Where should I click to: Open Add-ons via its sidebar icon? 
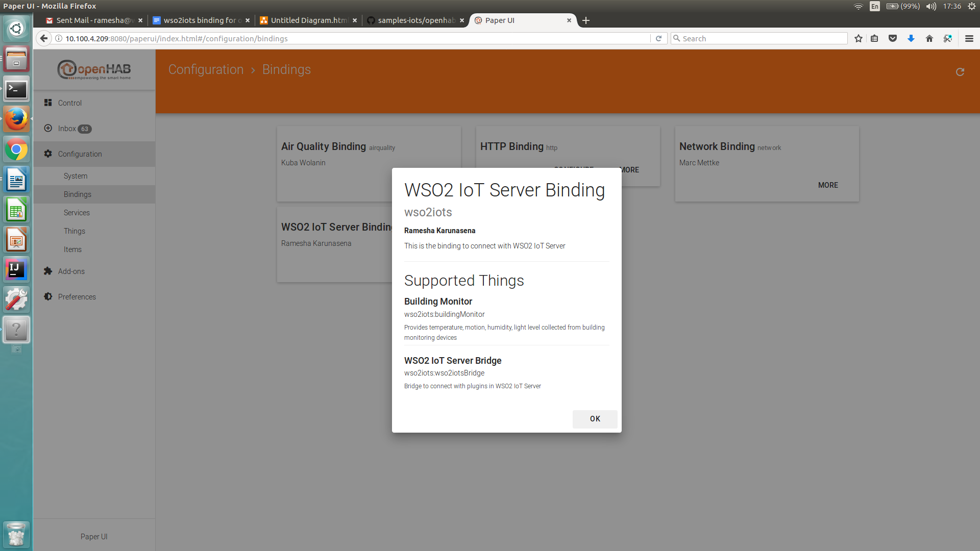point(47,271)
